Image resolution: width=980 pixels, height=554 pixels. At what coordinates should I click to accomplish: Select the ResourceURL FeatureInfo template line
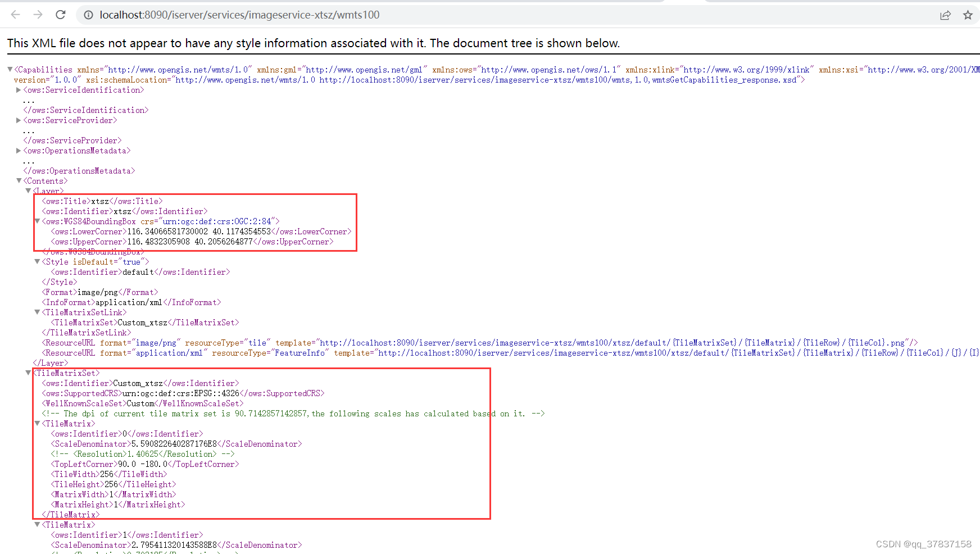point(511,353)
